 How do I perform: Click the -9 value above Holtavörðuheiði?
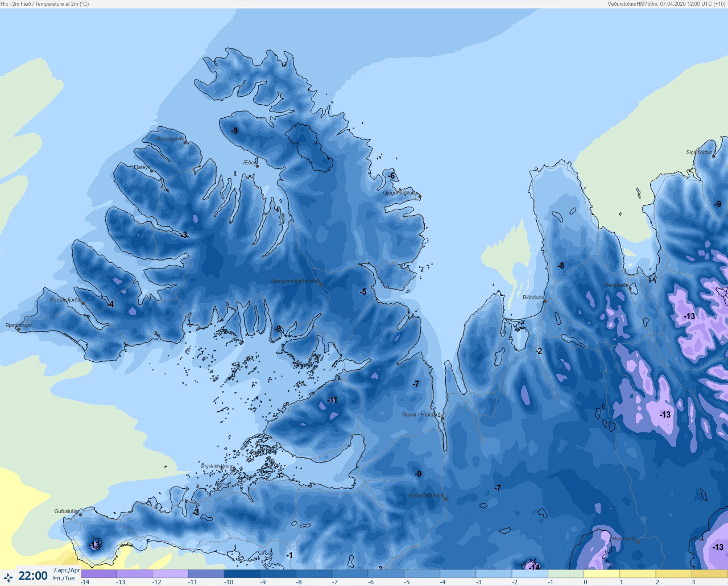(x=418, y=474)
